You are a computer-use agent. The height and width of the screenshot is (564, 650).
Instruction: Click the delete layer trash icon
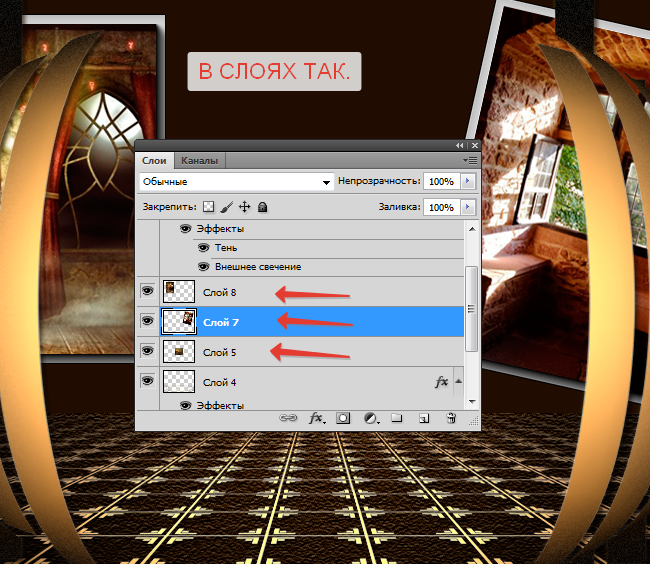pos(451,418)
